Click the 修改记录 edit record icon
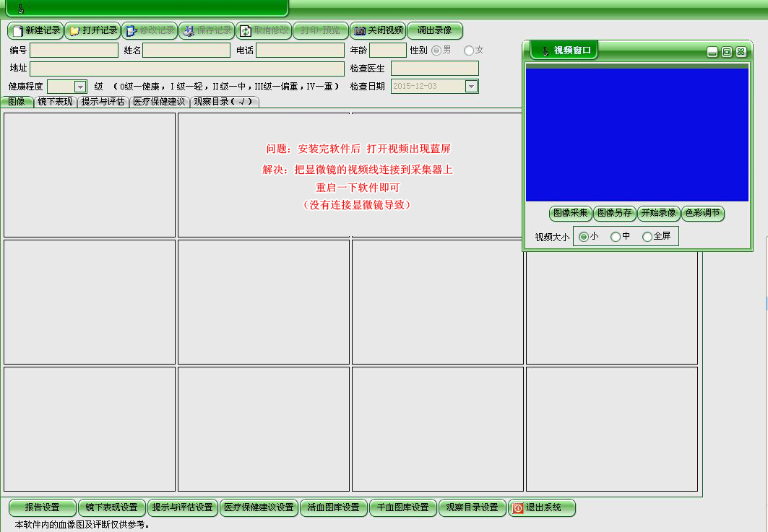This screenshot has width=768, height=532. coord(131,31)
